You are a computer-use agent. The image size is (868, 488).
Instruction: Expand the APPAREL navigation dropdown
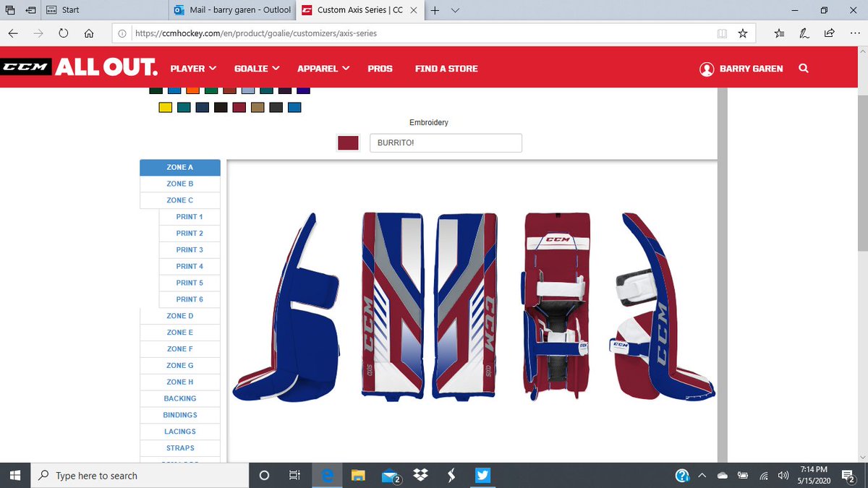(x=323, y=69)
